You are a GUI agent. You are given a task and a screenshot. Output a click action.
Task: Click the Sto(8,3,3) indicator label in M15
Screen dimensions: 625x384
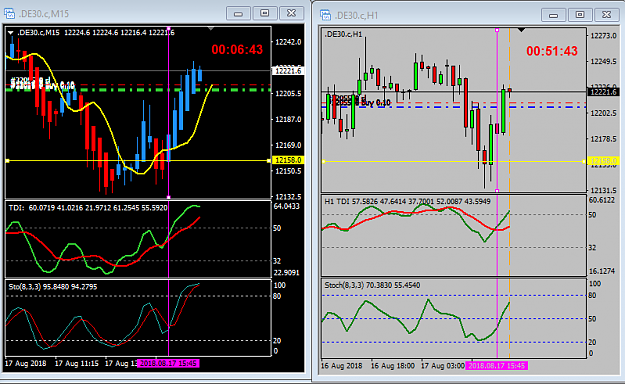coord(53,287)
